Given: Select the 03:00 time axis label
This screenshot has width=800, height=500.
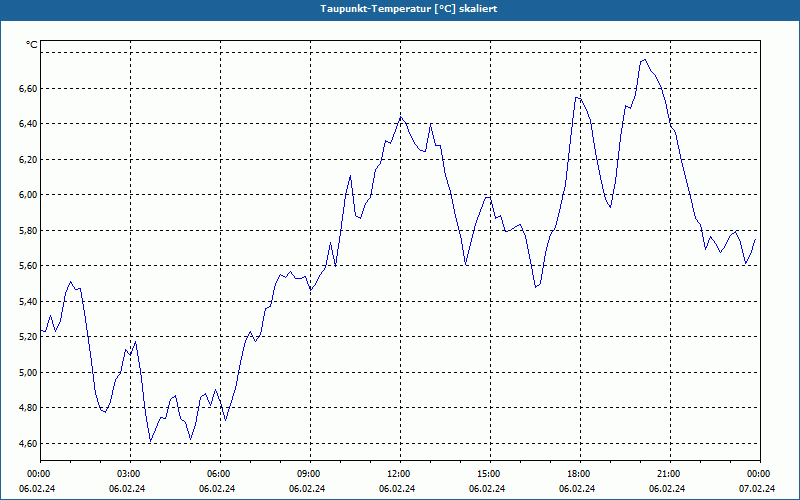Looking at the screenshot, I should coord(128,474).
